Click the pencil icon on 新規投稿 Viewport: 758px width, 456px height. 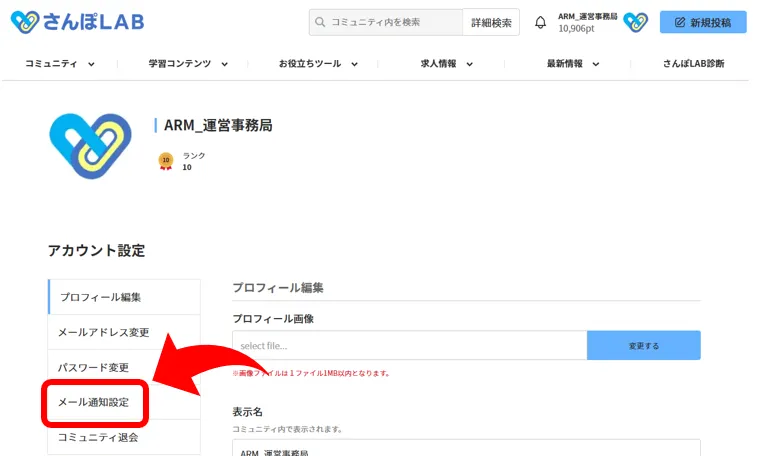tap(681, 22)
